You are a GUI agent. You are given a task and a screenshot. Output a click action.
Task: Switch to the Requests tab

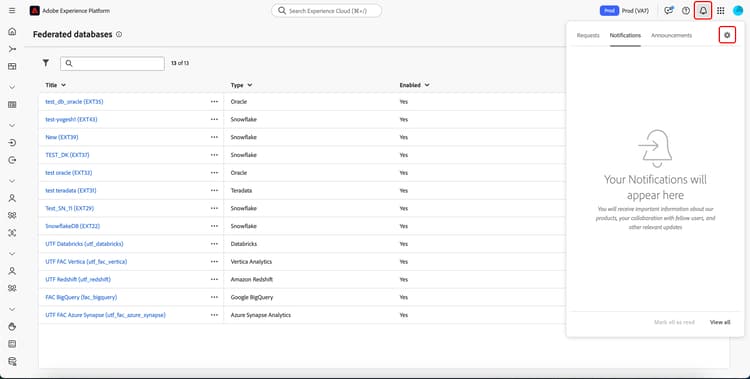pos(588,35)
